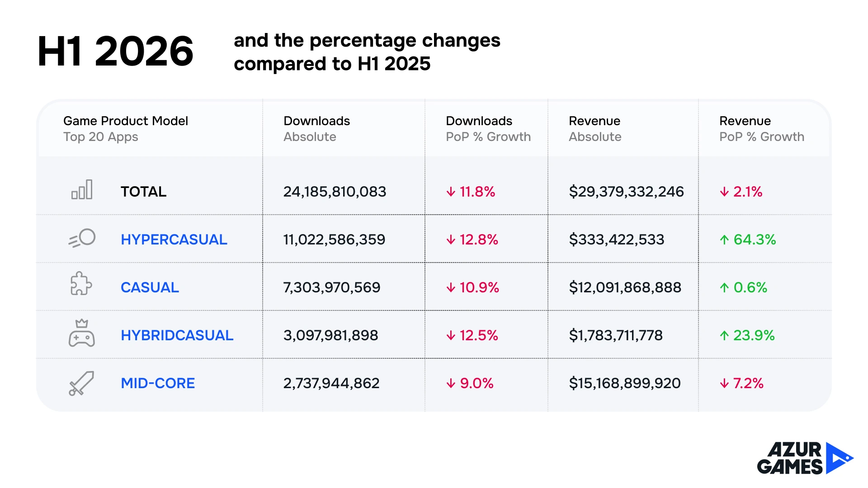Select the HYBRIDCASUAL category link
This screenshot has width=868, height=488.
(177, 335)
